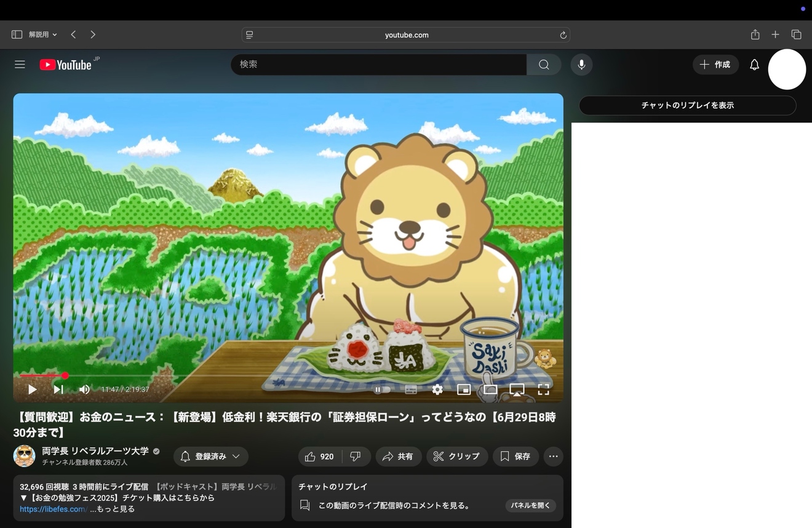Show chat replay with チャットのリプレイを表示
Screen dimensions: 812x528
[687, 105]
